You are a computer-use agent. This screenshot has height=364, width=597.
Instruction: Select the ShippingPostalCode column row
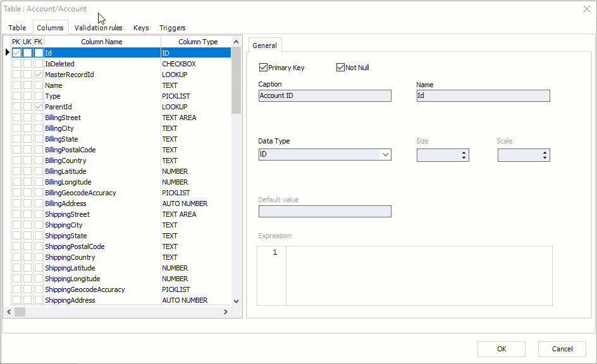coord(121,246)
